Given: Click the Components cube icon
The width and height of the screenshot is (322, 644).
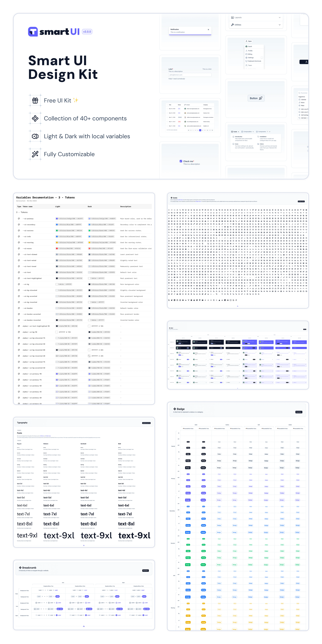Looking at the screenshot, I should point(257,132).
